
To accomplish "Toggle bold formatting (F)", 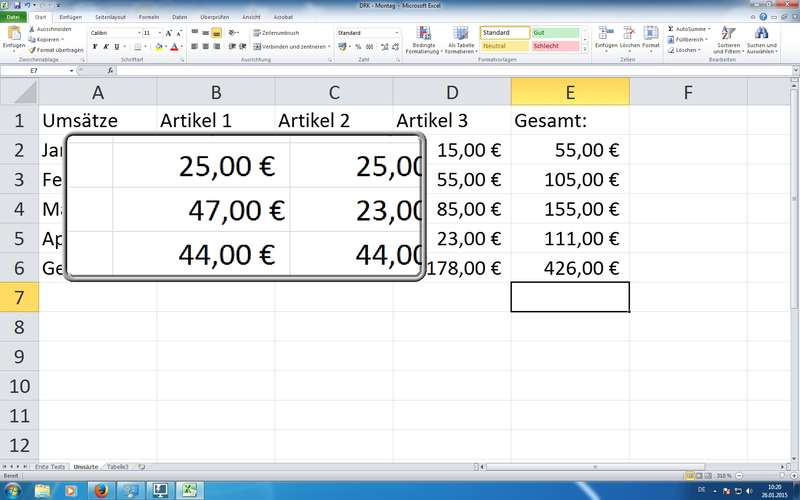I will point(95,46).
